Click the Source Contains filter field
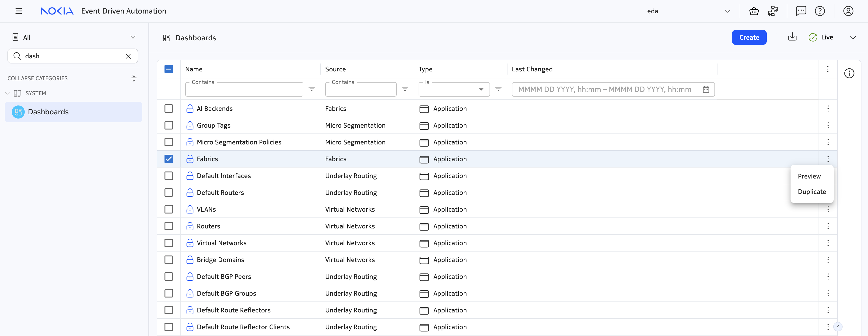 360,89
